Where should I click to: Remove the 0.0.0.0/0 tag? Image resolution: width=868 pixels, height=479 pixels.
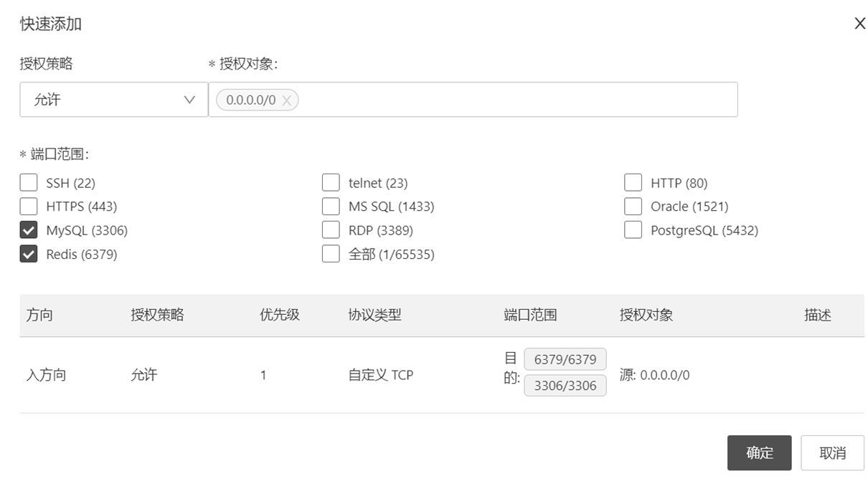[286, 100]
